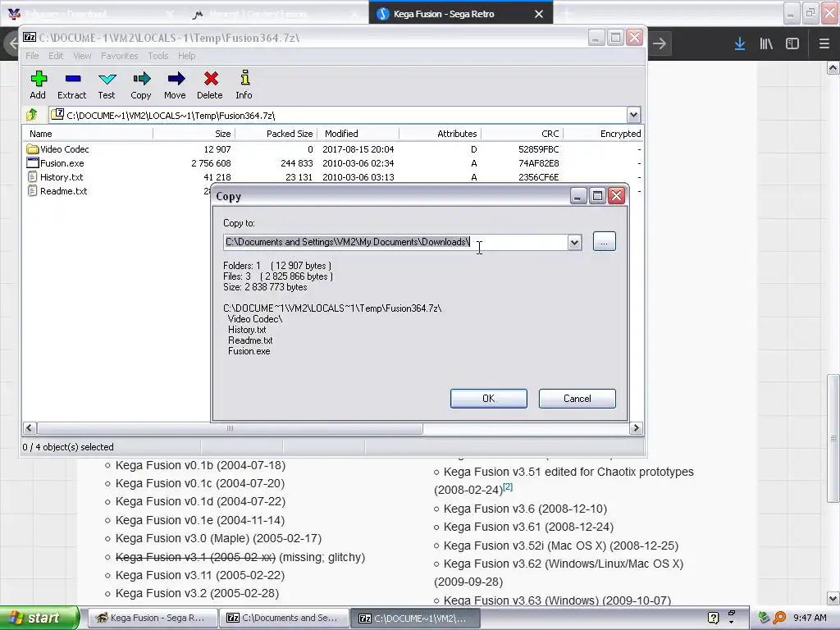Click the Windows start button
The image size is (840, 630).
(39, 618)
